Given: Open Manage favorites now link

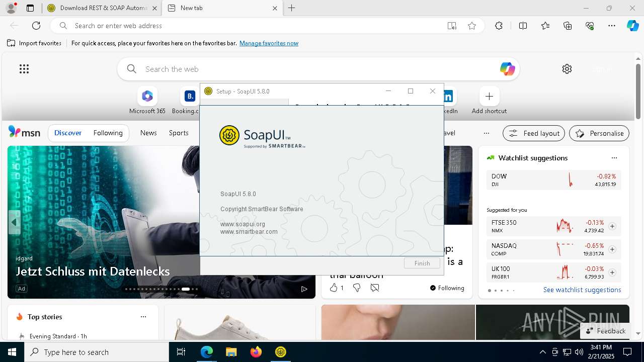Looking at the screenshot, I should [x=269, y=43].
